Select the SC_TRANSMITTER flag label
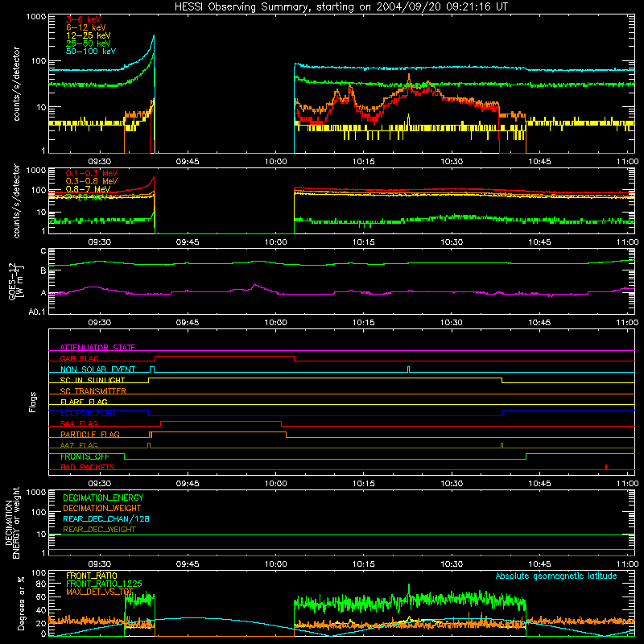Viewport: 644px width, 644px height. [x=93, y=391]
